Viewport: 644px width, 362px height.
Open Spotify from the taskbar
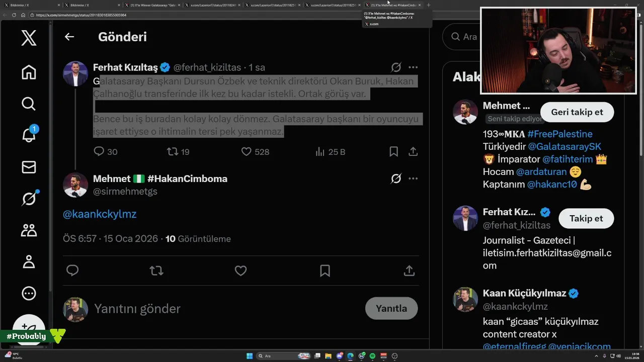372,356
